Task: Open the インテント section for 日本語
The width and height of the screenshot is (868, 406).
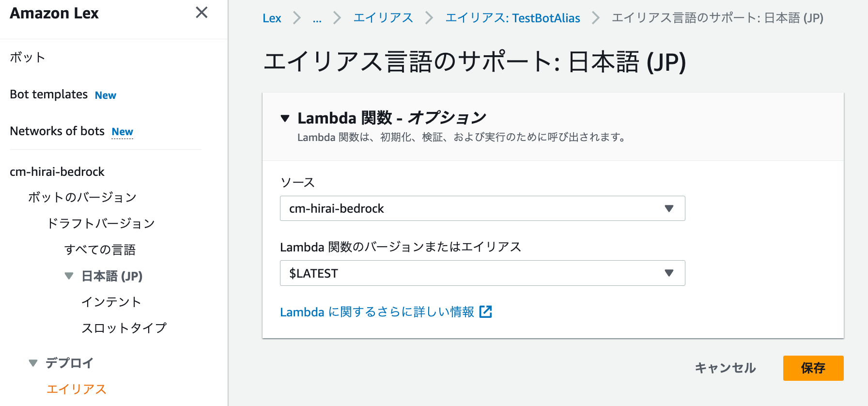Action: click(x=111, y=301)
